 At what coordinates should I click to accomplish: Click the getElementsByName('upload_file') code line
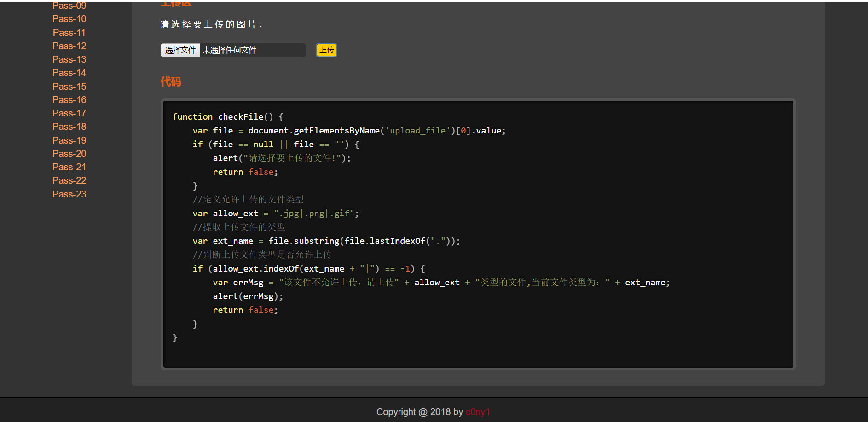tap(349, 131)
